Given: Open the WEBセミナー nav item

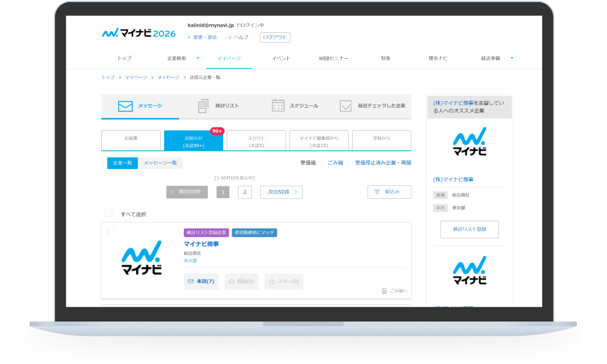Looking at the screenshot, I should [333, 58].
